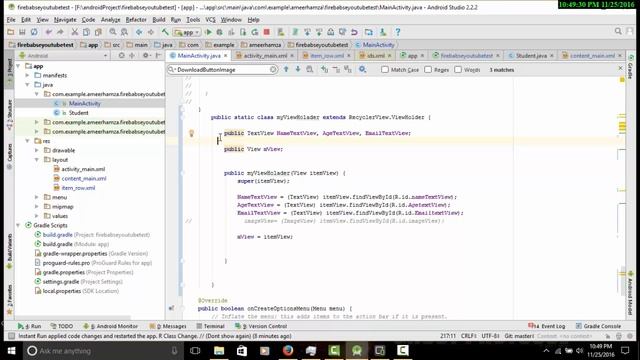This screenshot has height=360, width=640.
Task: Click the Copy toolbar icon
Action: coord(86,32)
